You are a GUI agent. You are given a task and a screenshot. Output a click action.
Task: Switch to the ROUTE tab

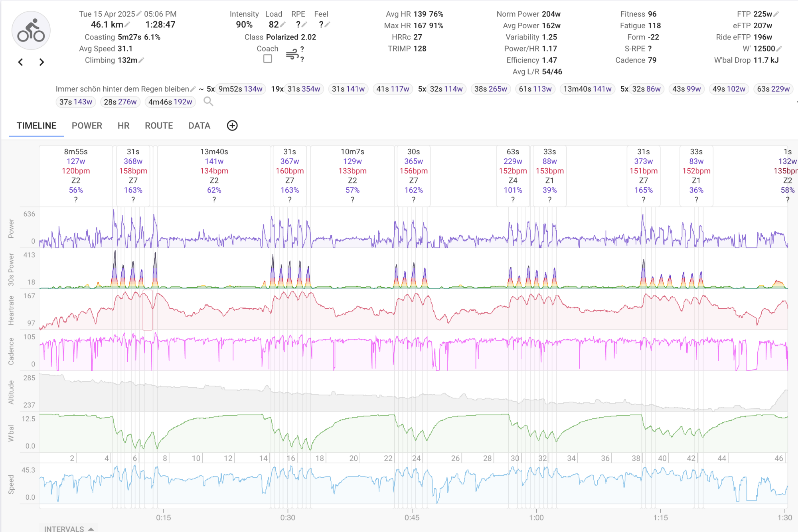point(159,126)
